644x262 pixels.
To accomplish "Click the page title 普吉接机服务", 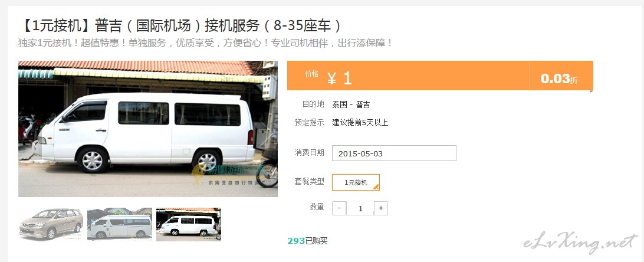I will pos(180,25).
